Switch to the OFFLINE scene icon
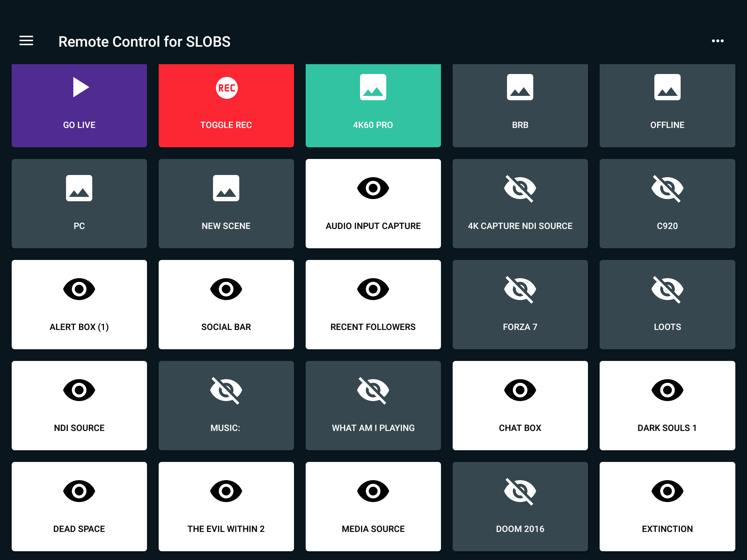The width and height of the screenshot is (747, 560). pyautogui.click(x=667, y=87)
